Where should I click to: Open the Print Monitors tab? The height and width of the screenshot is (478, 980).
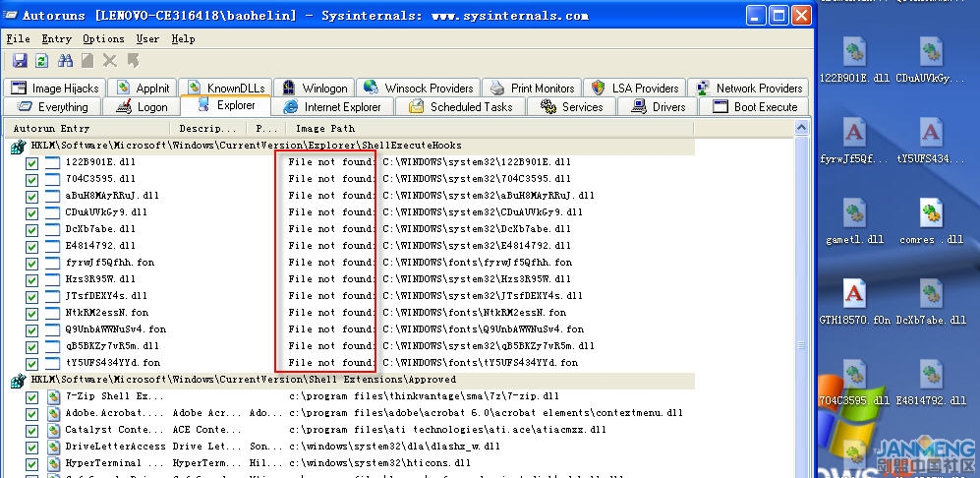532,89
